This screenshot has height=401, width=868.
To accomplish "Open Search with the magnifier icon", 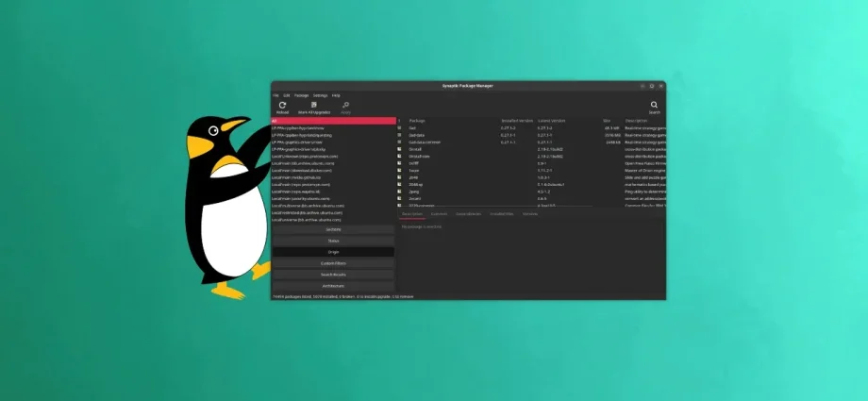I will coord(654,105).
